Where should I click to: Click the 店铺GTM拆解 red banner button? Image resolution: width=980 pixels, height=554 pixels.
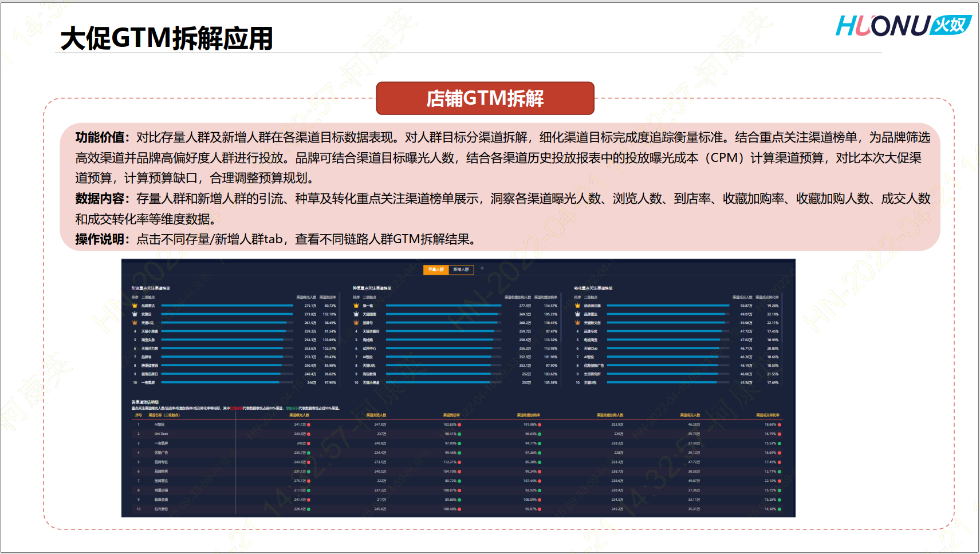coord(485,98)
